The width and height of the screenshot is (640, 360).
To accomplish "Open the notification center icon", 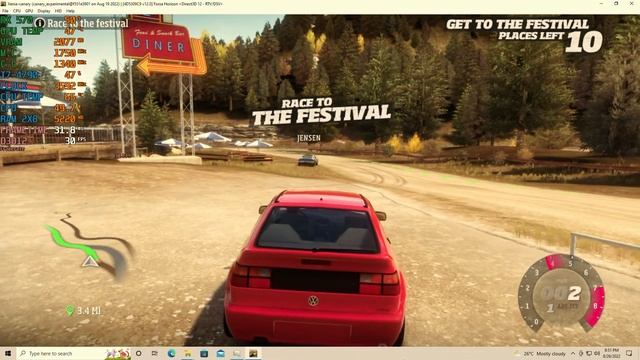I will pos(629,353).
